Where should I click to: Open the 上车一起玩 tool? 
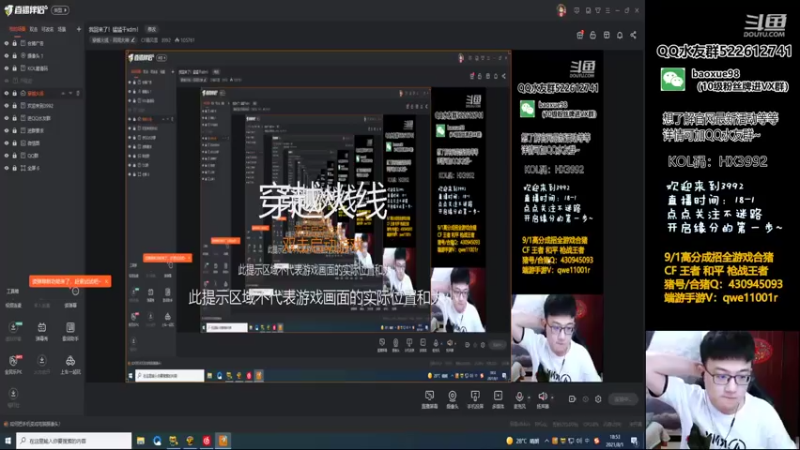tap(70, 365)
